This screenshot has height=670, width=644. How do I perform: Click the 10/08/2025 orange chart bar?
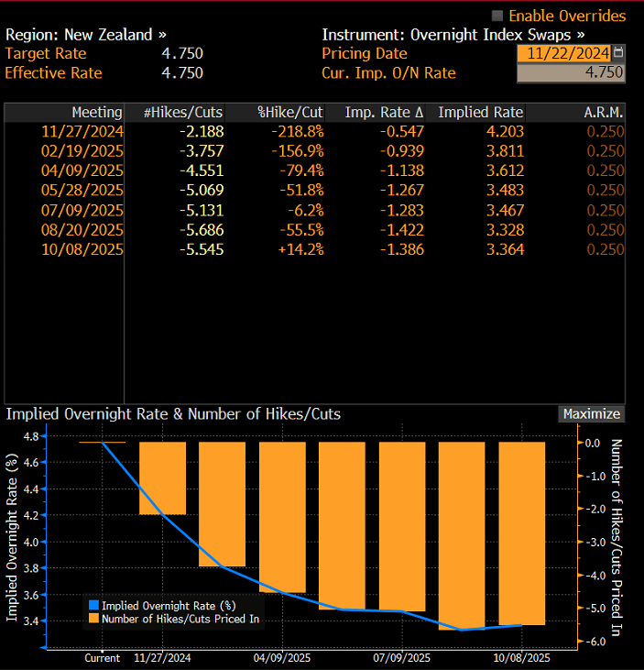point(522,533)
